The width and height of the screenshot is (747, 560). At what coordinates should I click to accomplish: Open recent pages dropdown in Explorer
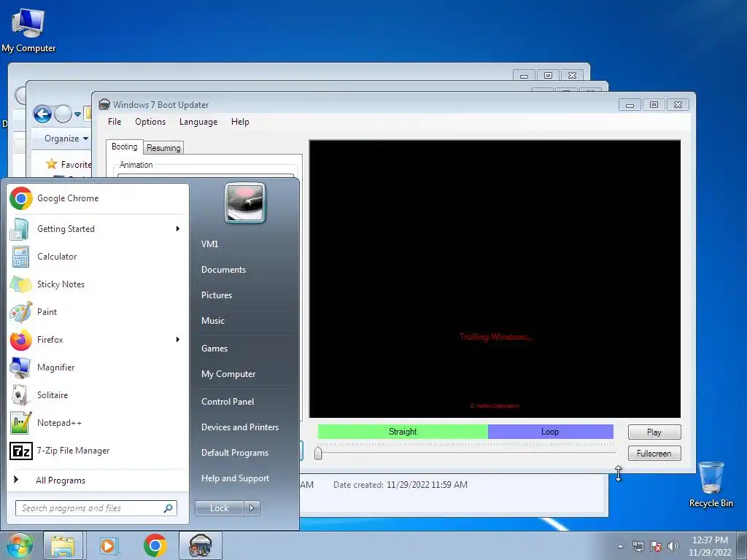(x=77, y=114)
